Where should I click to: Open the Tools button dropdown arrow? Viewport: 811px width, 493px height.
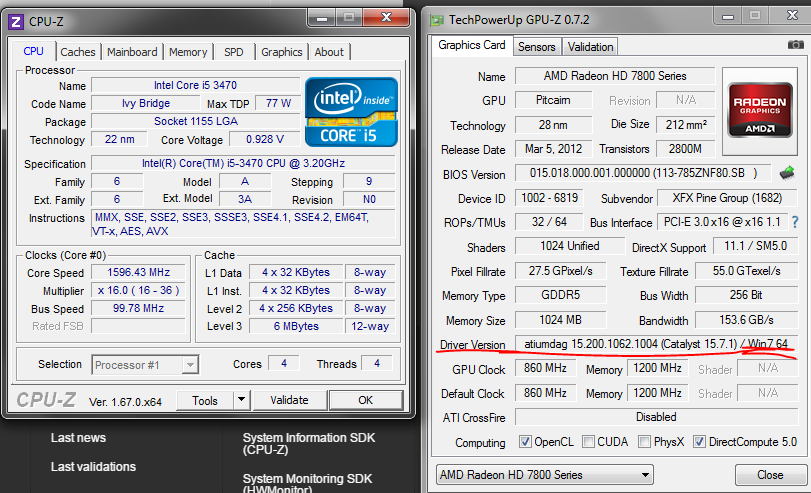click(x=241, y=400)
